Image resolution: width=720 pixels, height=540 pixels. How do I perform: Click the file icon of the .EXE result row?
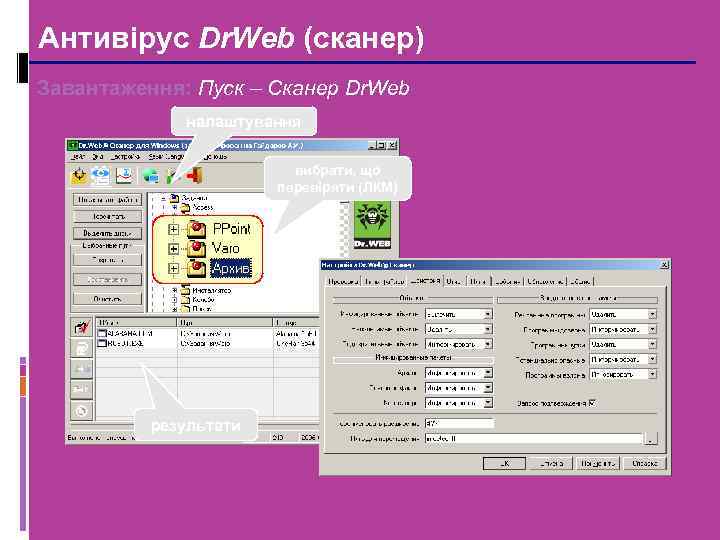[102, 343]
